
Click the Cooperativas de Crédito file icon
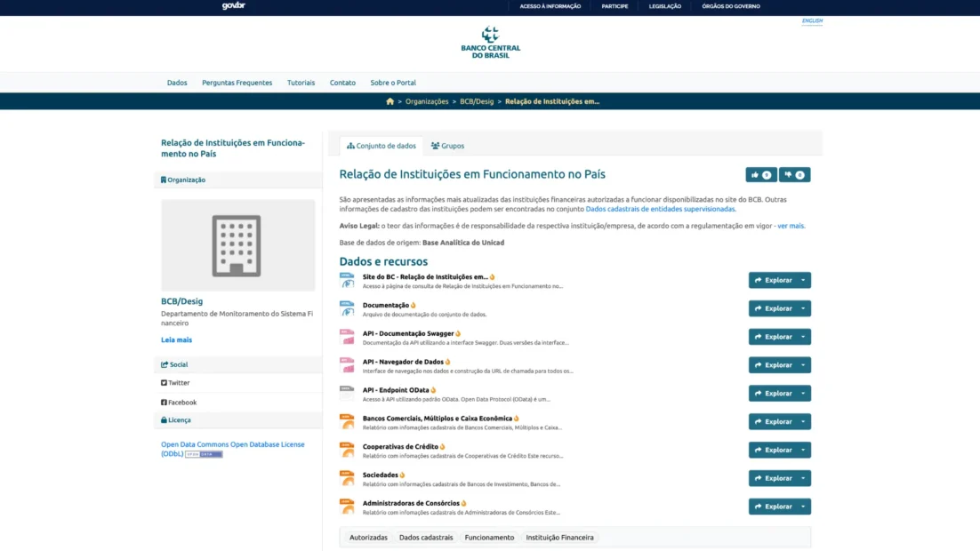(347, 450)
